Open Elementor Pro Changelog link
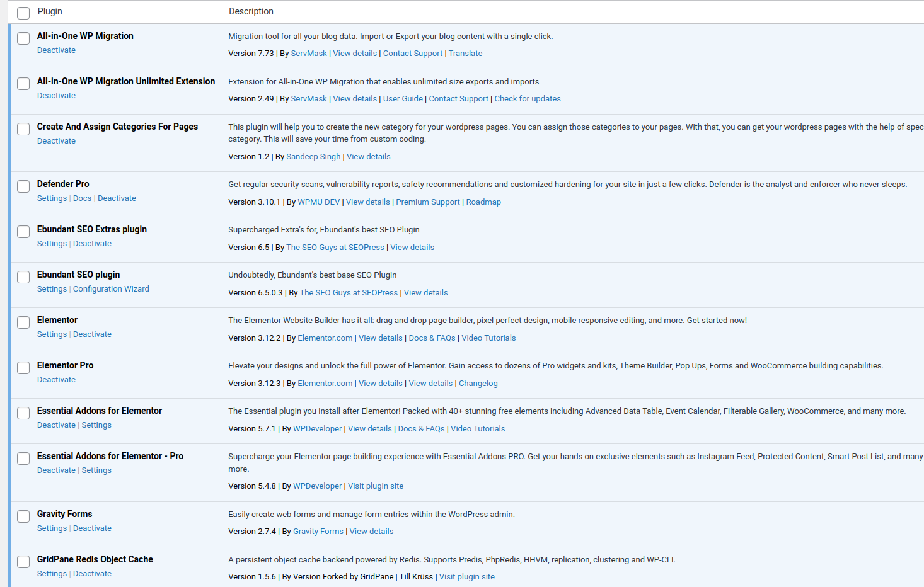This screenshot has width=924, height=587. click(x=478, y=384)
